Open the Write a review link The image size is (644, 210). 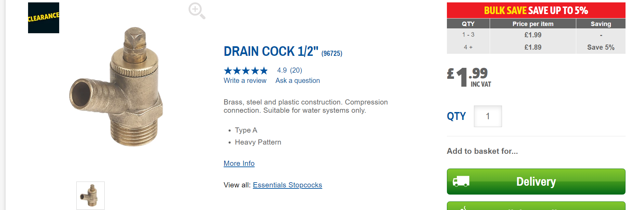(245, 81)
